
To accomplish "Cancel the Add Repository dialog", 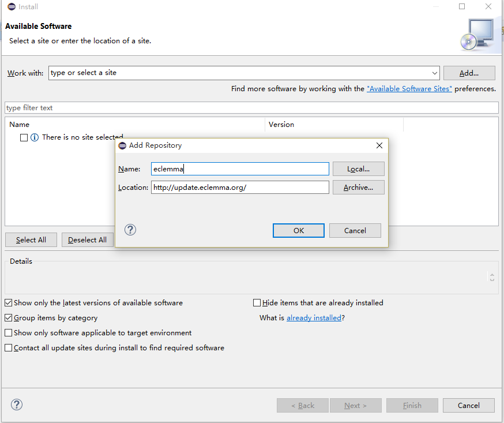I will coord(355,231).
